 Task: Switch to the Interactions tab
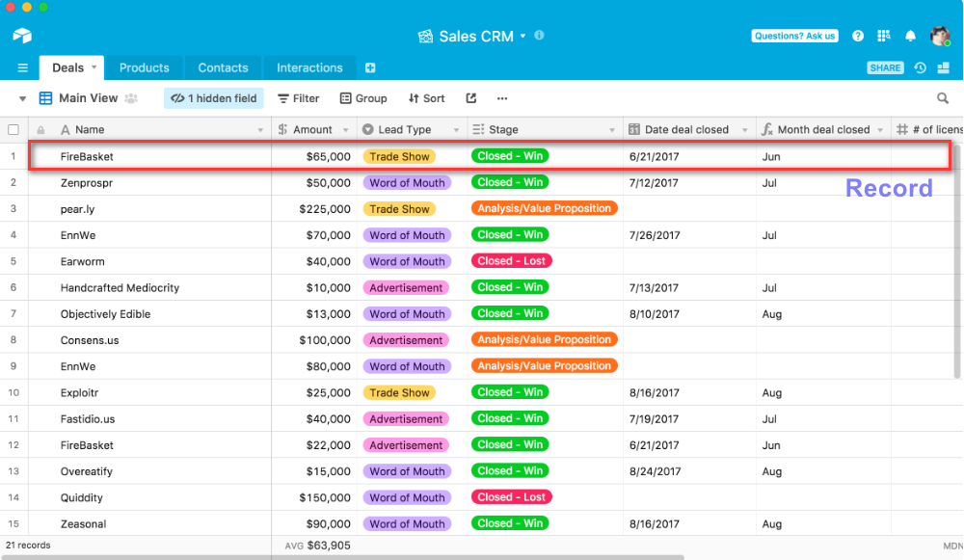point(309,67)
